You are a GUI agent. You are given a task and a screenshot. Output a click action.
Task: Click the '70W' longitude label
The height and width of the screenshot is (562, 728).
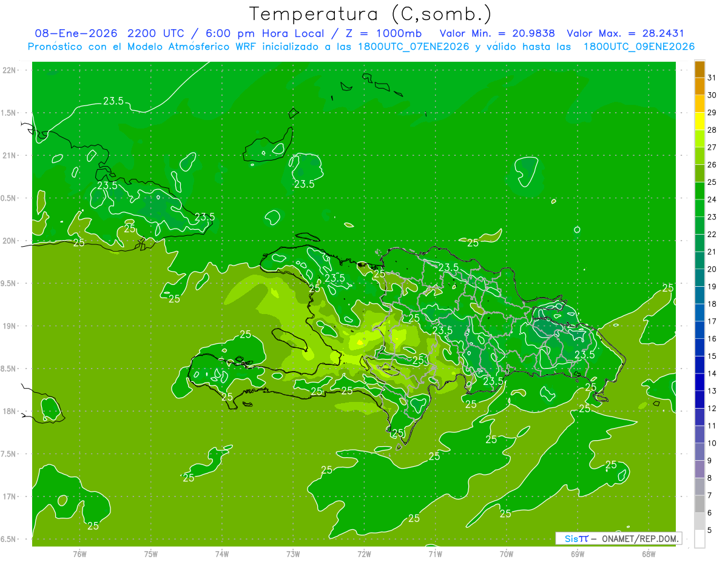507,554
